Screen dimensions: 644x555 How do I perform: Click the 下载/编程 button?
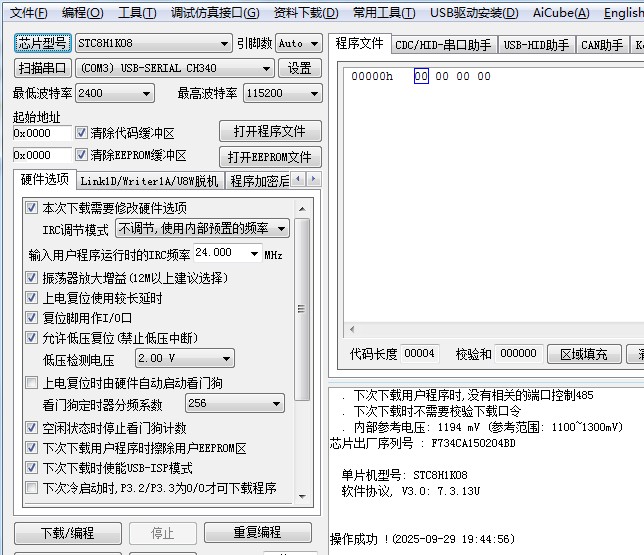click(x=67, y=533)
